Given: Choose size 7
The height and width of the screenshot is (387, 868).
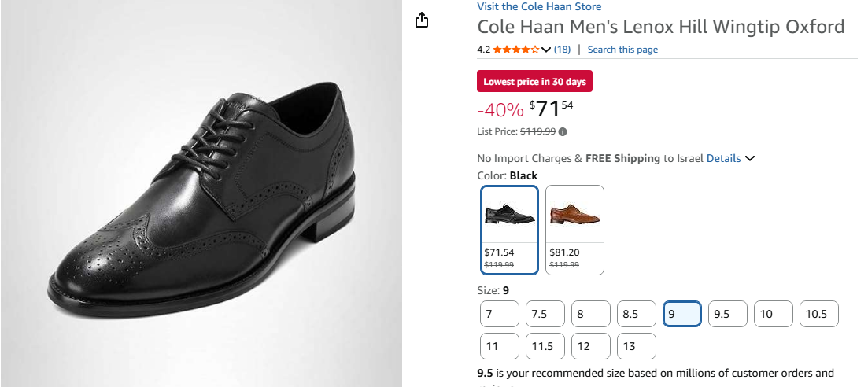Looking at the screenshot, I should 500,314.
